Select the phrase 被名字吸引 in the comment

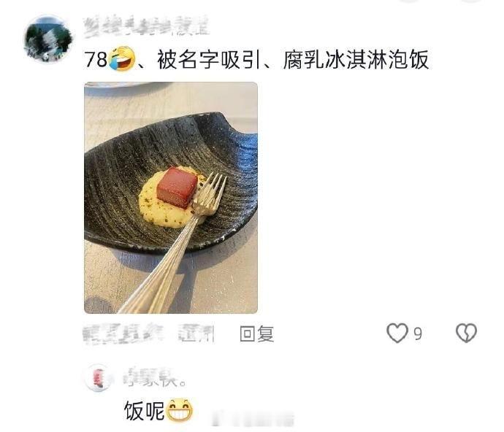click(x=208, y=60)
